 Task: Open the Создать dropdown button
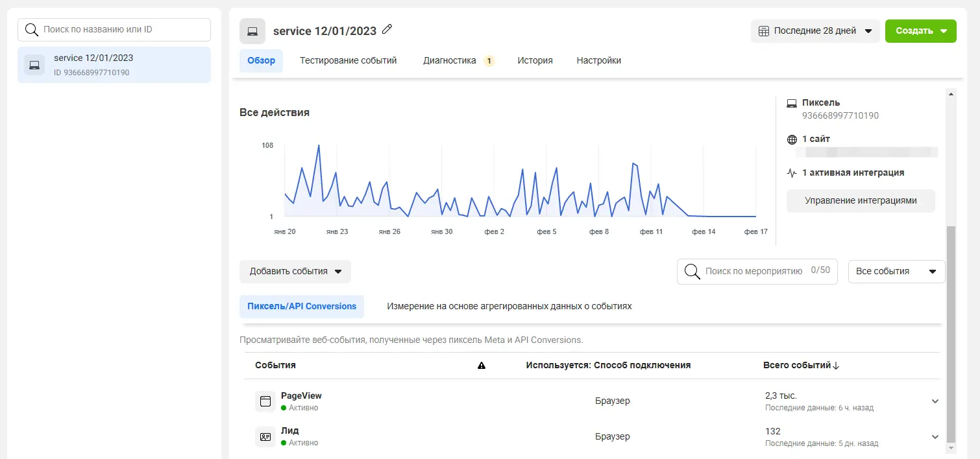(x=920, y=31)
